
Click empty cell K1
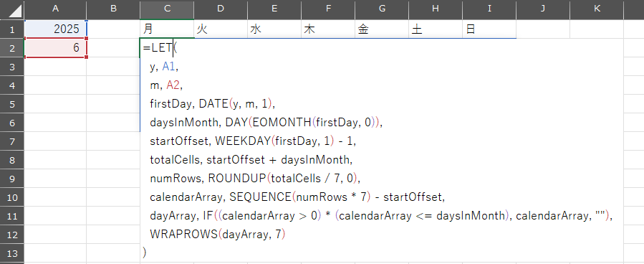click(x=597, y=29)
